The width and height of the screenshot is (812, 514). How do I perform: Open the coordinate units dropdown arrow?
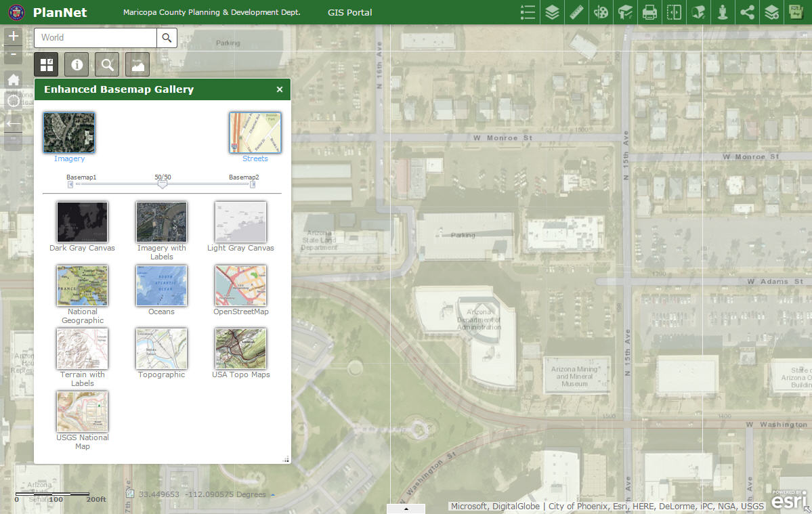point(273,495)
